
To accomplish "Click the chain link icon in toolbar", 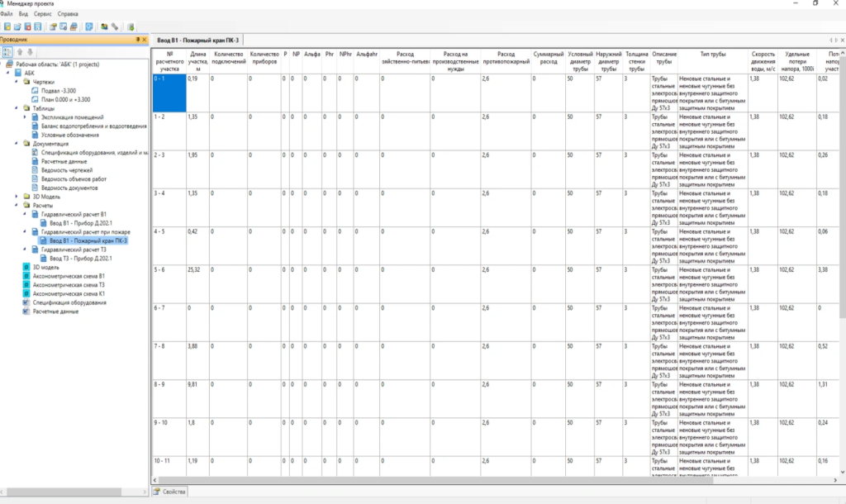I will coord(115,27).
